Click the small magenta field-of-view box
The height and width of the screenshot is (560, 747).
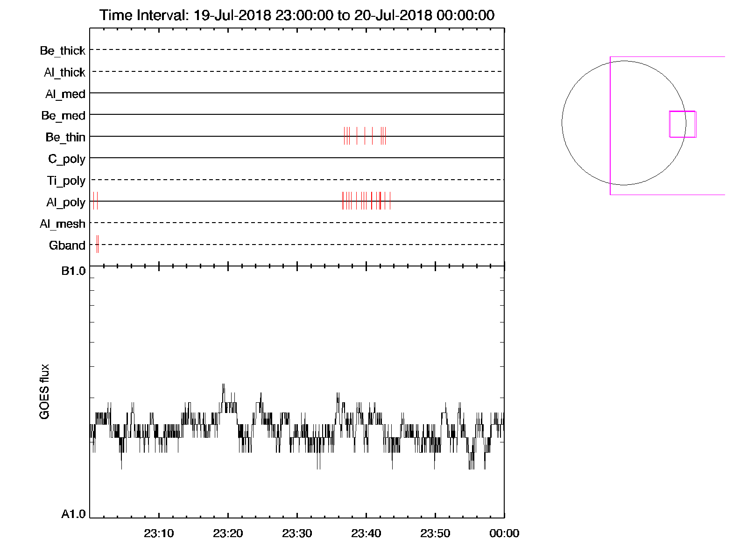point(683,124)
